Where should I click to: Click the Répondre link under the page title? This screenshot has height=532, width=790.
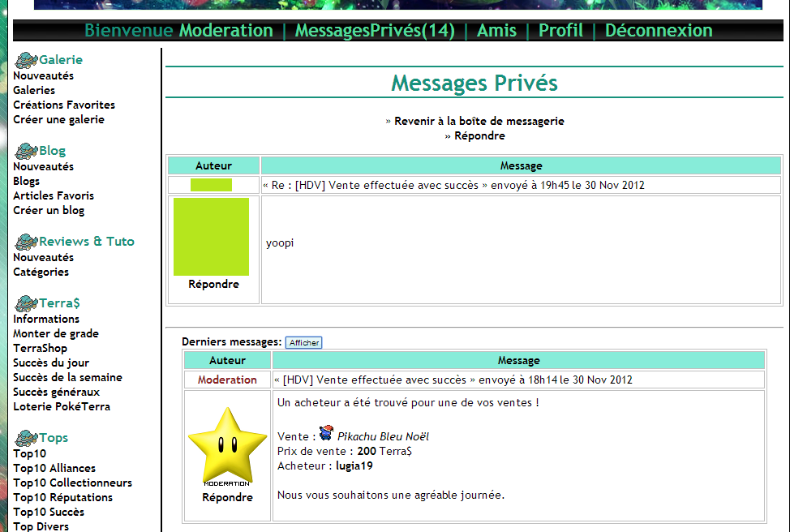[x=479, y=135]
